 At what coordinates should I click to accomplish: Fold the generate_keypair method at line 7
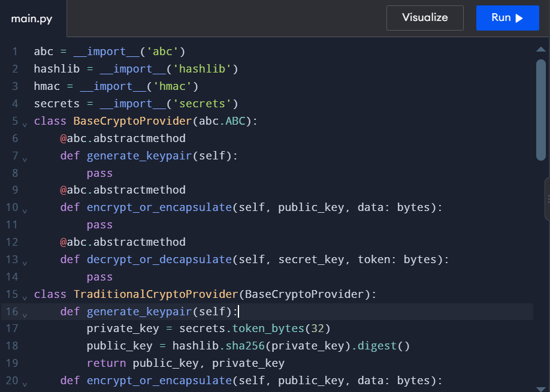(x=25, y=159)
